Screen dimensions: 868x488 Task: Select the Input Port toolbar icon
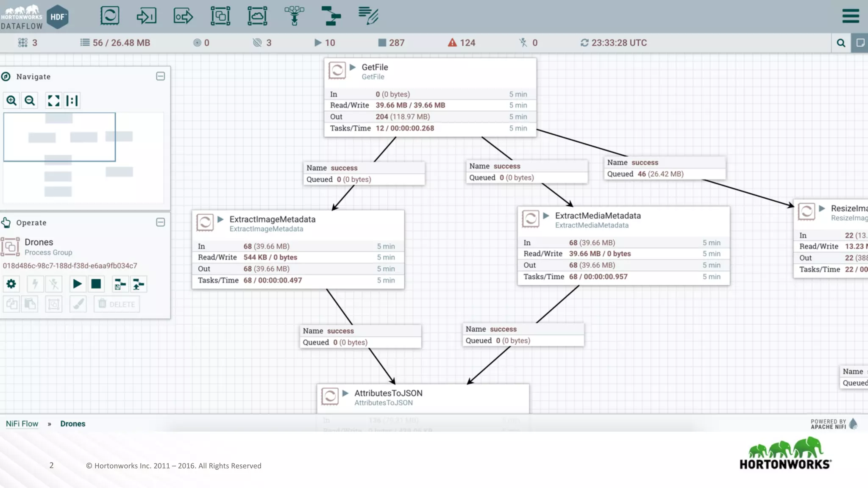147,16
